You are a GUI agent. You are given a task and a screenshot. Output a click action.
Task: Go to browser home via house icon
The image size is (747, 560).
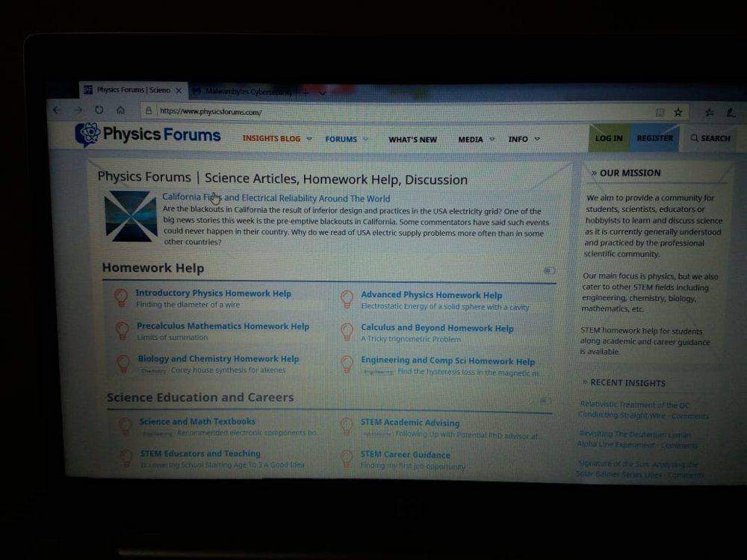tap(120, 111)
